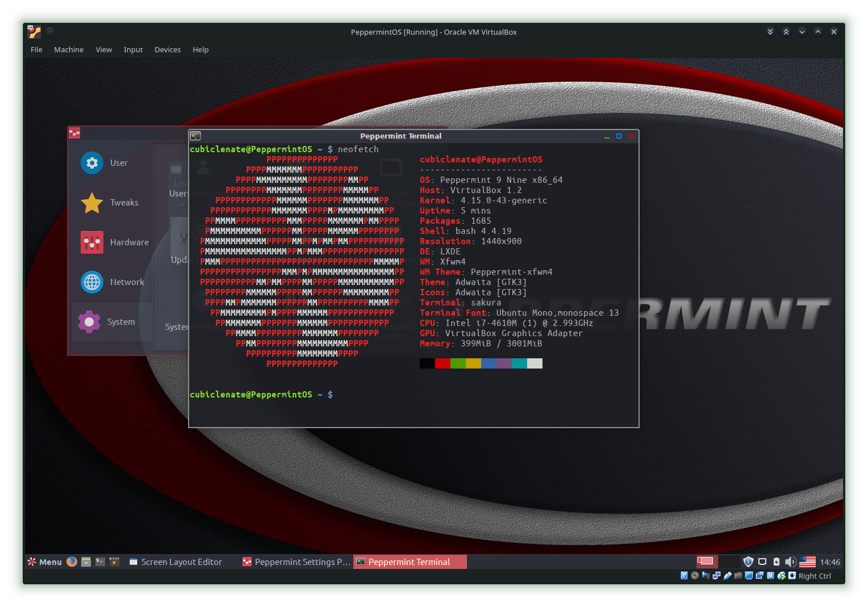Open the Machine menu

(69, 49)
